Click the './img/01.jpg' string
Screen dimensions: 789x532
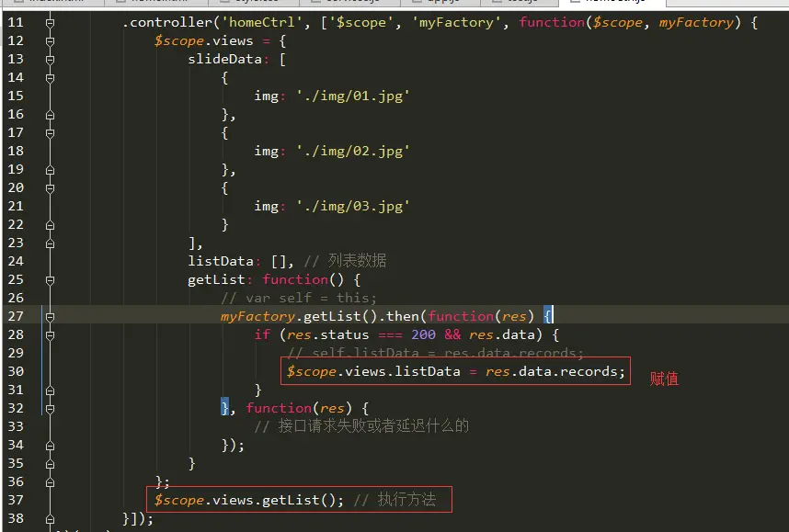[353, 96]
